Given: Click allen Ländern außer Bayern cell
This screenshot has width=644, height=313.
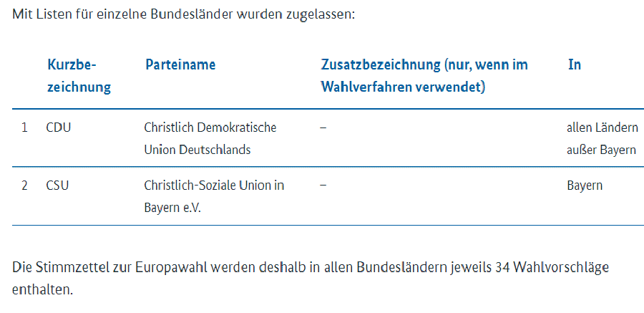Looking at the screenshot, I should pyautogui.click(x=602, y=139).
